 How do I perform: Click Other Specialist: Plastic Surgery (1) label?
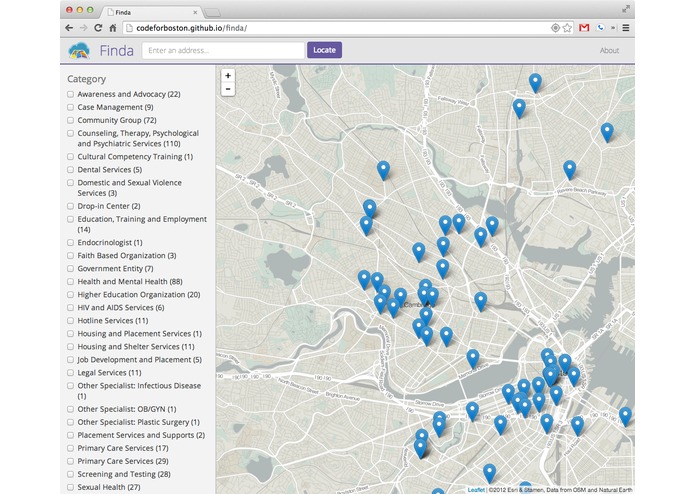pos(138,422)
